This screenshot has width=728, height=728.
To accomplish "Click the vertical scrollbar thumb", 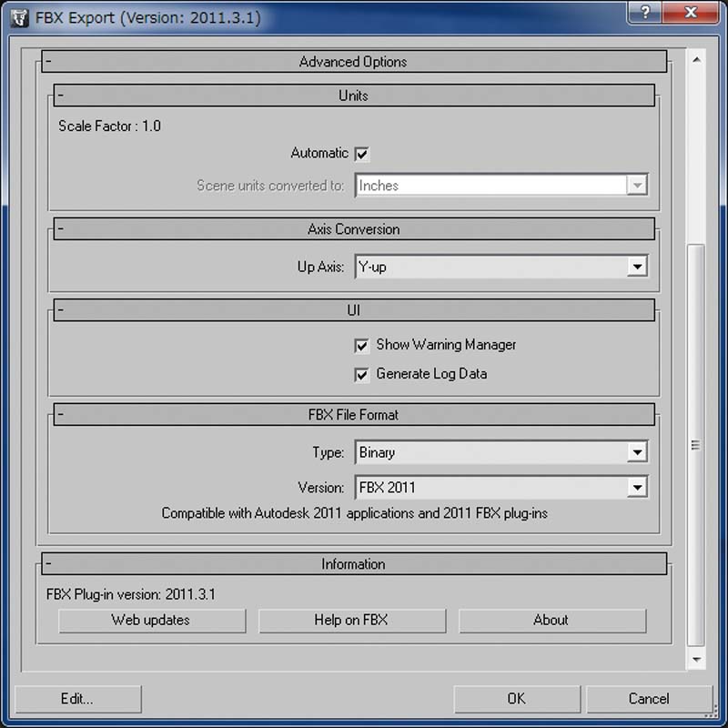I will 695,445.
